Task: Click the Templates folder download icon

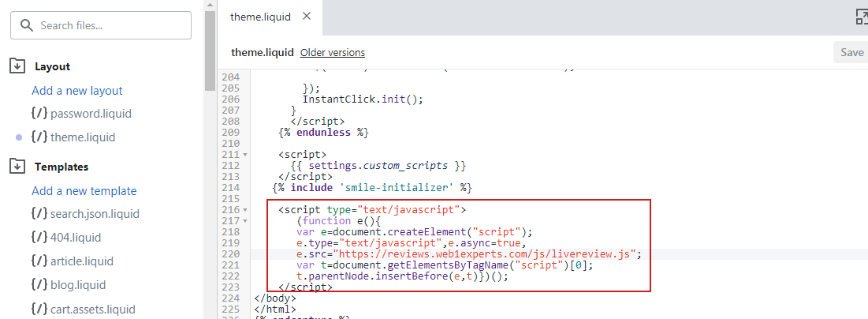Action: [17, 167]
